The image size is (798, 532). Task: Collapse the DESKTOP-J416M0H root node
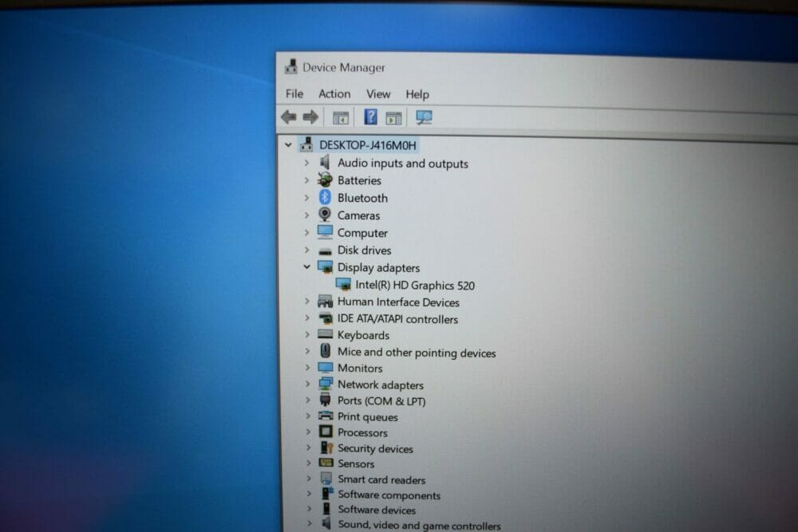click(x=288, y=145)
